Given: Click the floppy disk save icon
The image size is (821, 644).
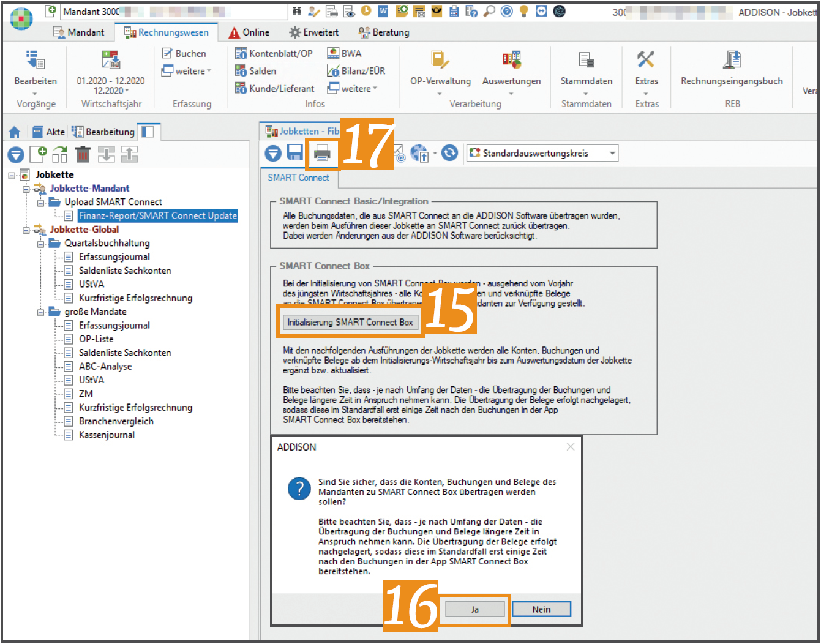Looking at the screenshot, I should click(x=295, y=152).
